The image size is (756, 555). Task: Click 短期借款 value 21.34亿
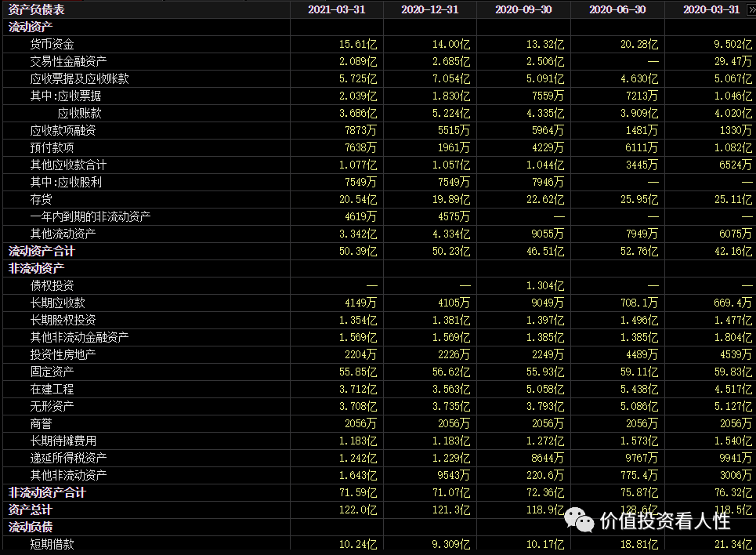coord(732,545)
